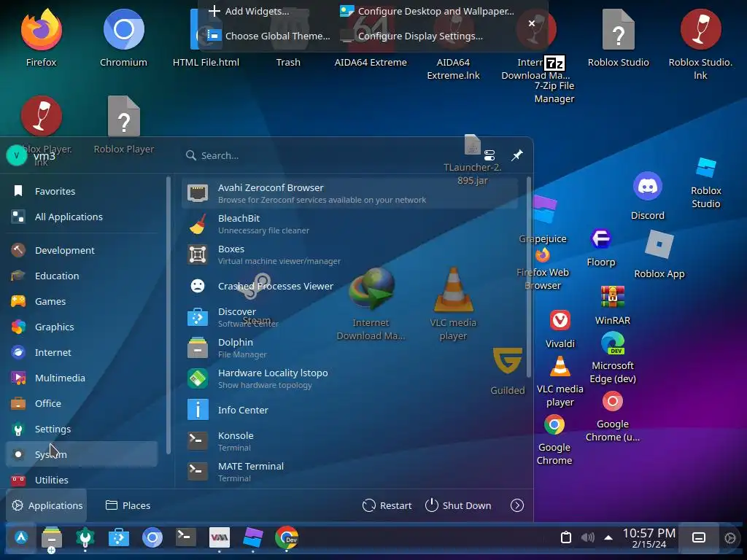
Task: Select the Favorites category
Action: [82, 191]
